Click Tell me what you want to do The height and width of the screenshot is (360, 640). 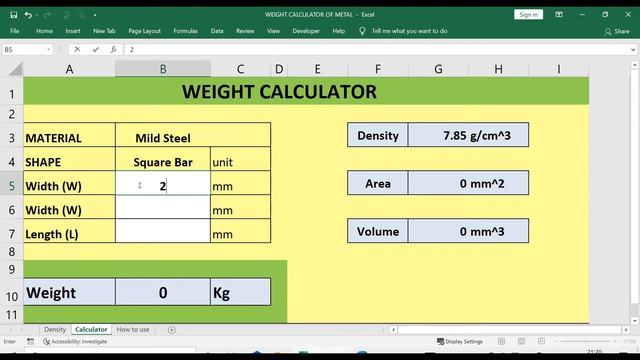click(409, 31)
